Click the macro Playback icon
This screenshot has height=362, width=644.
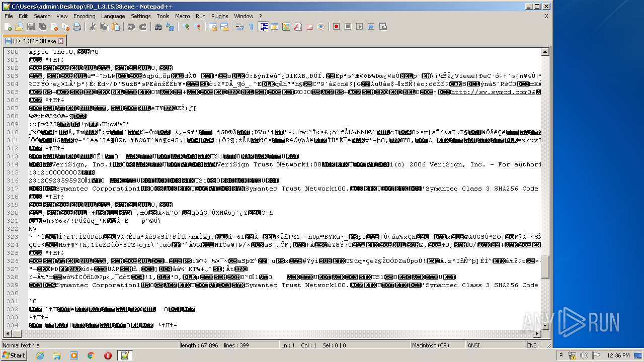tap(360, 27)
